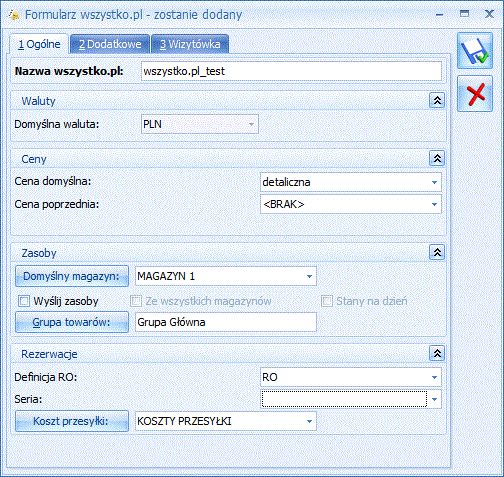Image resolution: width=504 pixels, height=477 pixels.
Task: Open the Domyślna waluta dropdown
Action: (x=251, y=124)
